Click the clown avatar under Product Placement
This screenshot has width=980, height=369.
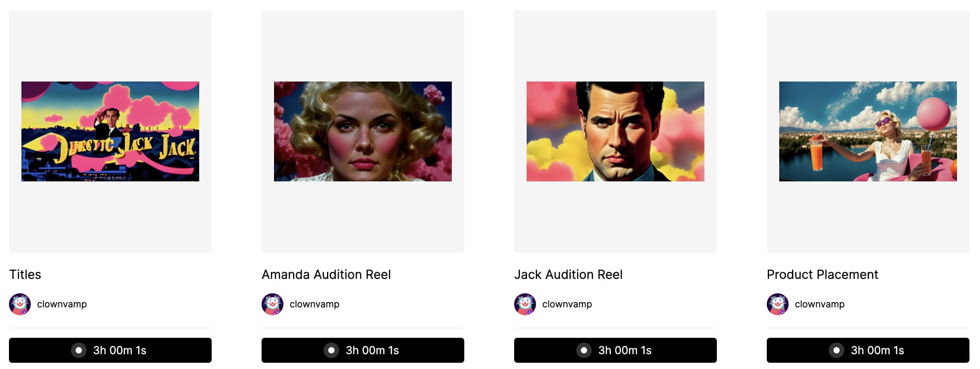click(x=778, y=304)
